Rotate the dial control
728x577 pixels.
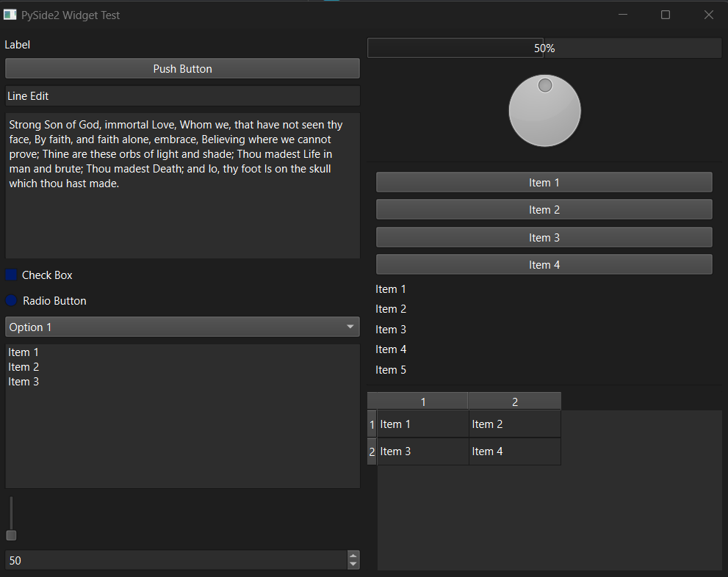[x=544, y=110]
